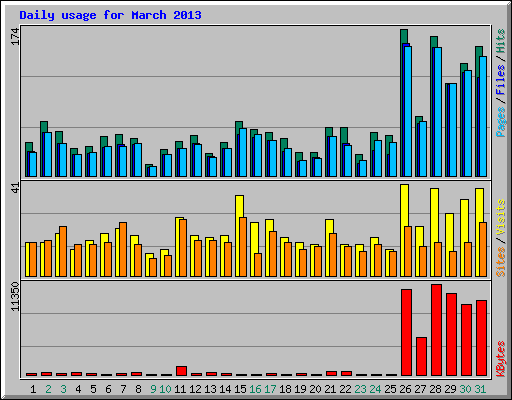Click green weekend day label "31"
The height and width of the screenshot is (400, 512).
point(480,389)
